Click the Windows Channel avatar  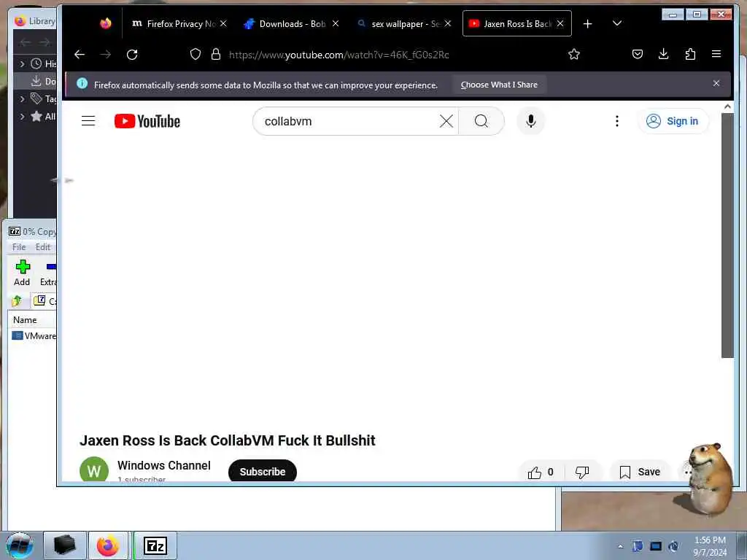pyautogui.click(x=94, y=469)
